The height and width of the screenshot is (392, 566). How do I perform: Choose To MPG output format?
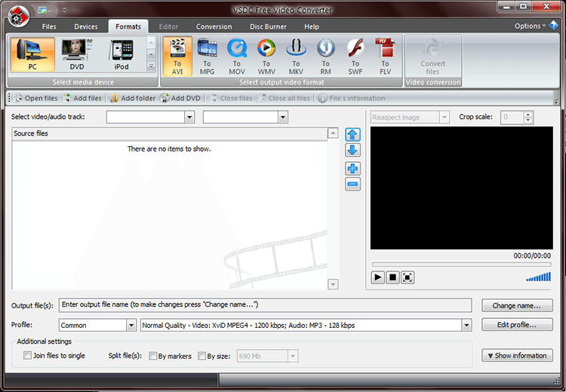[207, 57]
